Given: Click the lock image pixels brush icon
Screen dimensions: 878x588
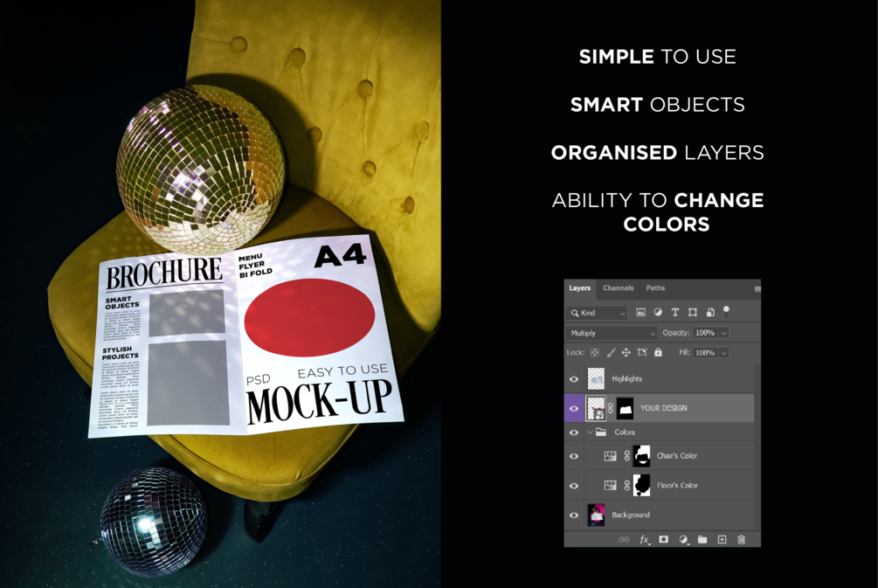Looking at the screenshot, I should tap(611, 352).
